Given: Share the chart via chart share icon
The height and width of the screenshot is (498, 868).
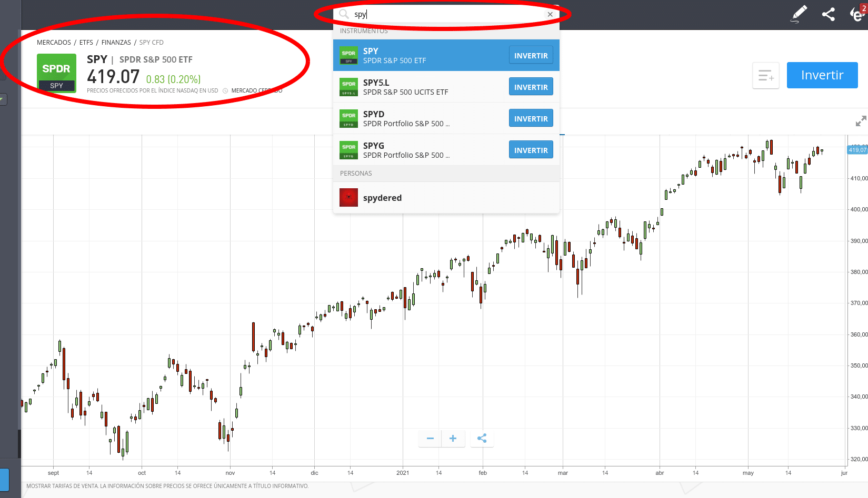Looking at the screenshot, I should [x=482, y=439].
